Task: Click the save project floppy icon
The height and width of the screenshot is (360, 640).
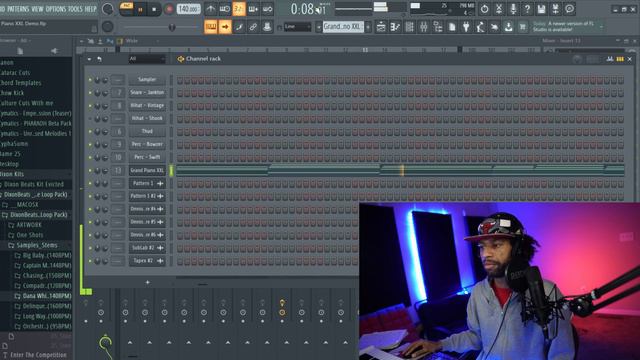Action: pyautogui.click(x=541, y=9)
